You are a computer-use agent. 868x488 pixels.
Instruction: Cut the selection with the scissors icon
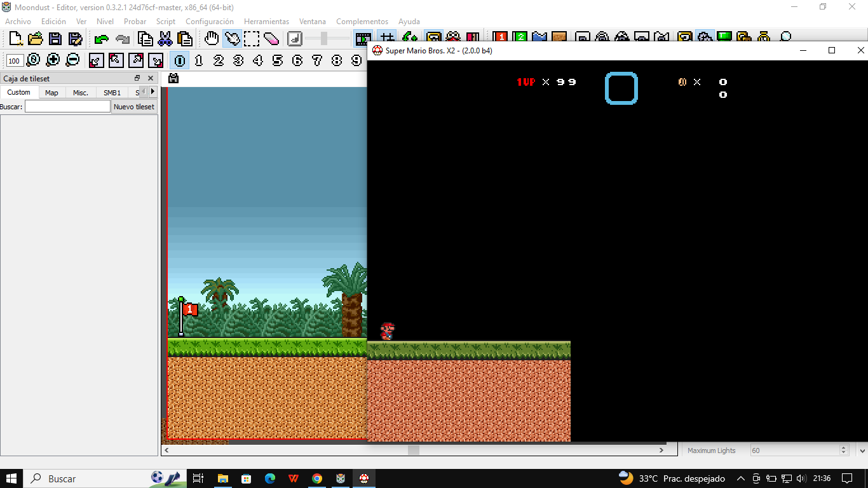[x=165, y=39]
